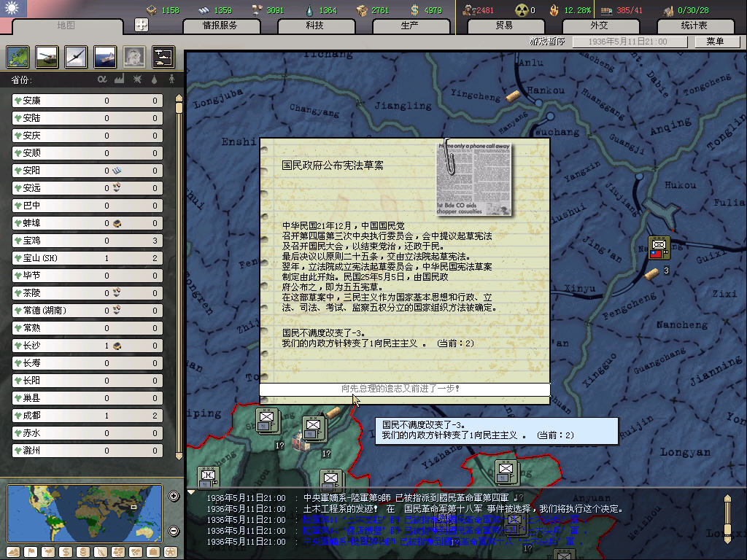Zoom in minimap with plus button
Image resolution: width=747 pixels, height=560 pixels.
click(174, 496)
